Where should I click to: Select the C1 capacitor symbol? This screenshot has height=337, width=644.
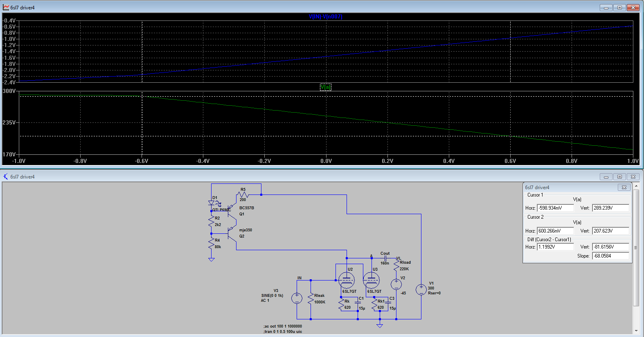click(358, 303)
